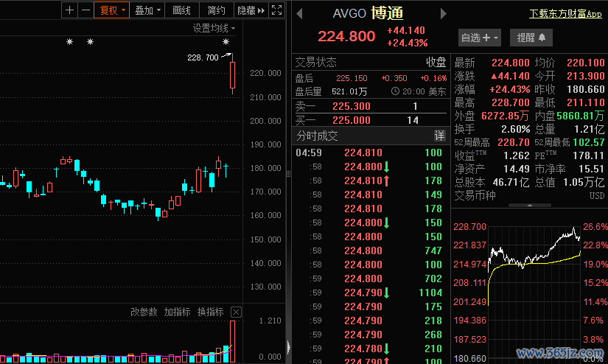Screen dimensions: 608x364
Task: Click the latest red candlestick
Action: 232,74
